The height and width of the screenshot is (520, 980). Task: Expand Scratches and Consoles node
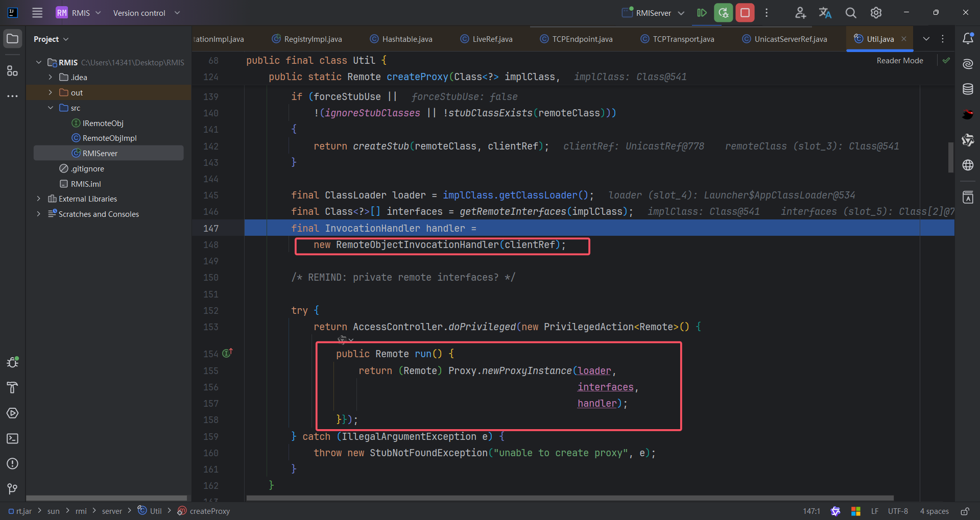tap(39, 214)
